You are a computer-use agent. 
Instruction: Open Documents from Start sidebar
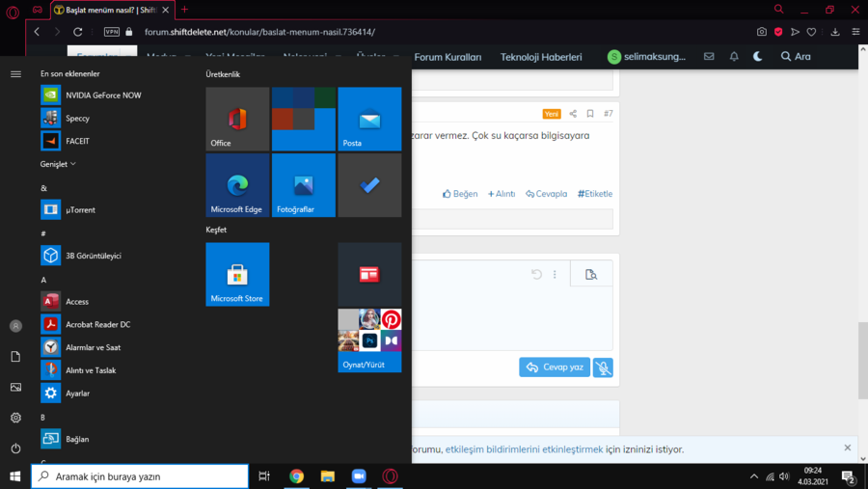[15, 357]
